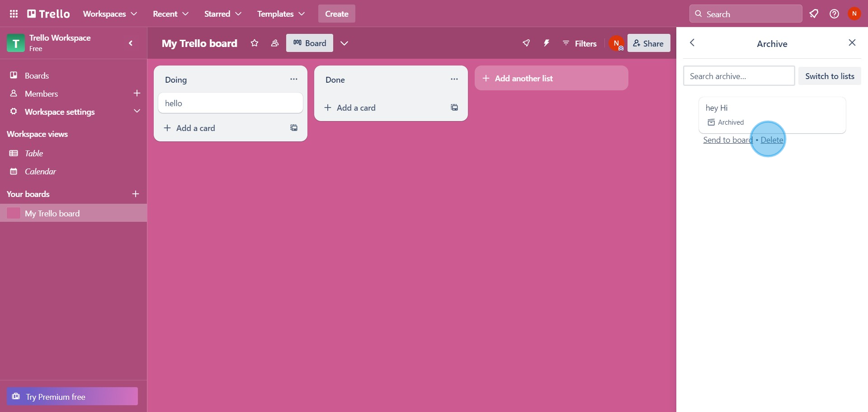The image size is (868, 412).
Task: Open Starred dropdown menu
Action: 223,14
